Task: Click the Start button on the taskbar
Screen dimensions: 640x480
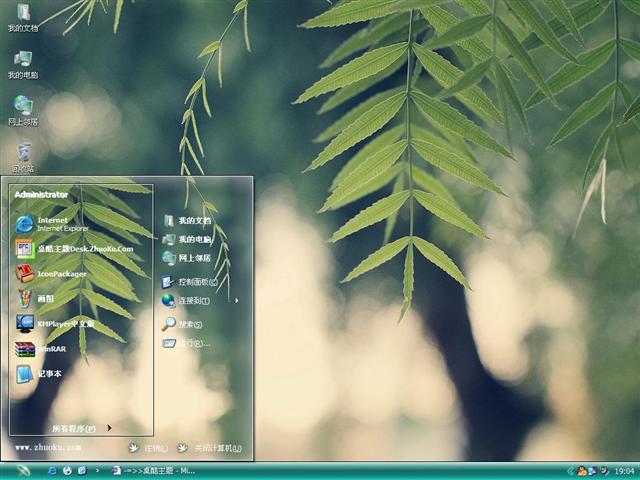Action: point(22,470)
